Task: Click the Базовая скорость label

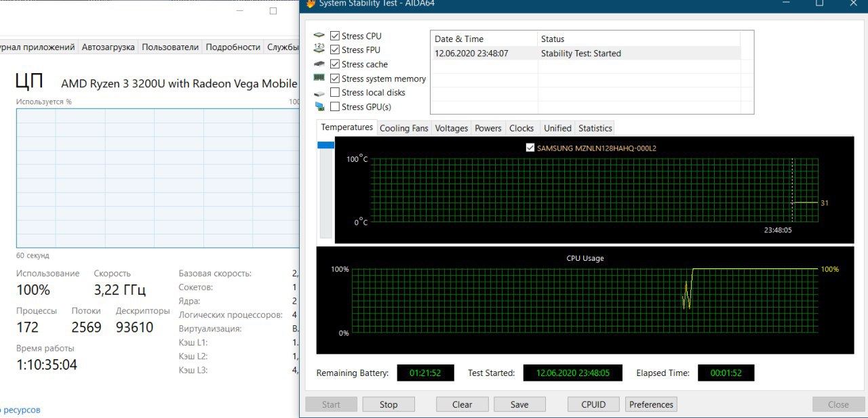Action: (x=215, y=274)
